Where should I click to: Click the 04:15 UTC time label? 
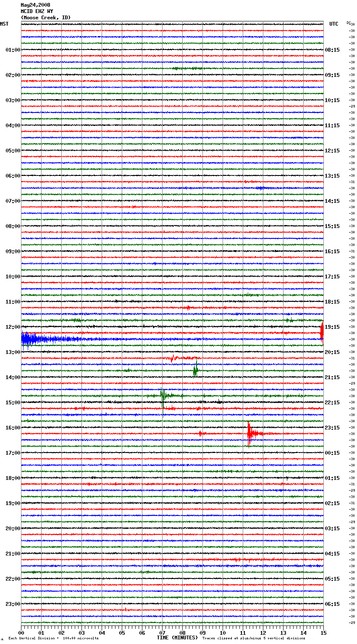click(x=332, y=554)
